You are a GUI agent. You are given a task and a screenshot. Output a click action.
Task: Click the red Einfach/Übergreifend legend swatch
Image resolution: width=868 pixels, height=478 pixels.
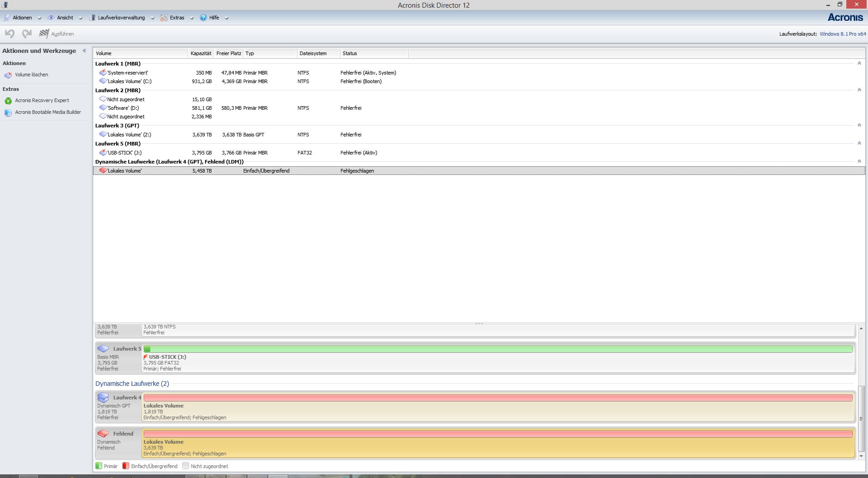point(126,466)
